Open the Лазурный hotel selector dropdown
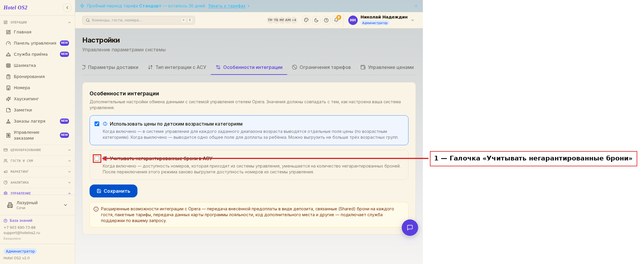Image resolution: width=644 pixels, height=264 pixels. tap(37, 205)
